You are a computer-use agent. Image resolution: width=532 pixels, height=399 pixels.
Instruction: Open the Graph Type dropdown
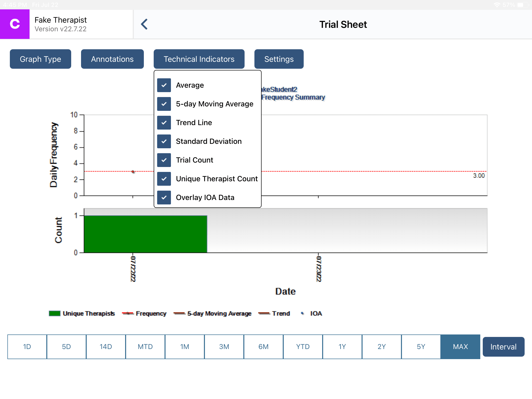(40, 59)
